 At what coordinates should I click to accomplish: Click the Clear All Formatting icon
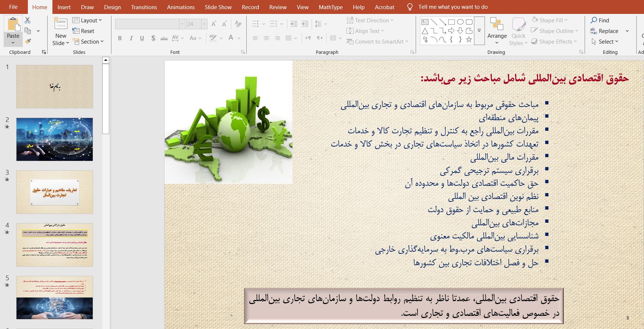pos(238,24)
